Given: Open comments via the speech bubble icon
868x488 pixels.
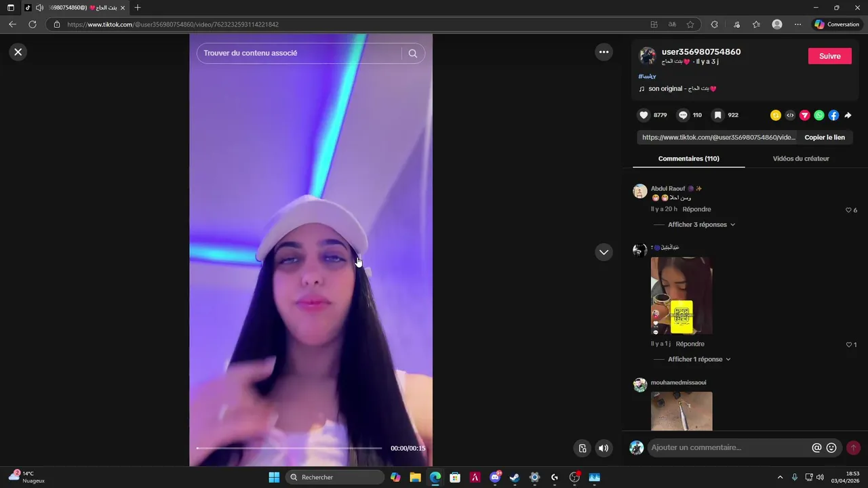Looking at the screenshot, I should point(683,115).
